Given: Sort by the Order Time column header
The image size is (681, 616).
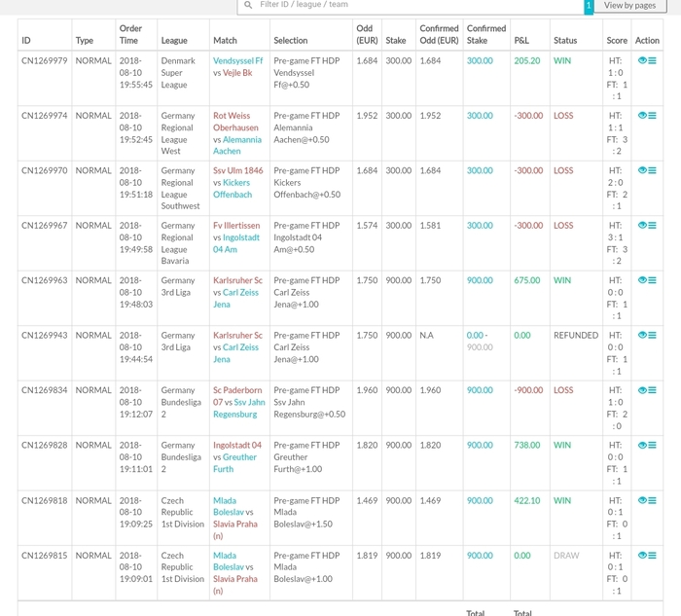Looking at the screenshot, I should [130, 34].
